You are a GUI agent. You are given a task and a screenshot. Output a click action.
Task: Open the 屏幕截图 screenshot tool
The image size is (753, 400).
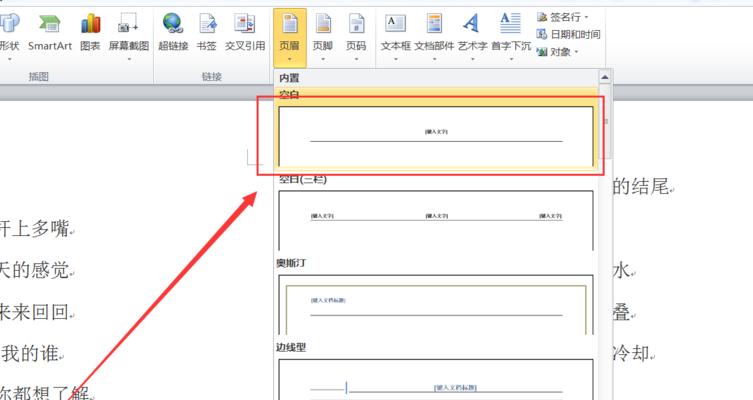click(x=128, y=37)
